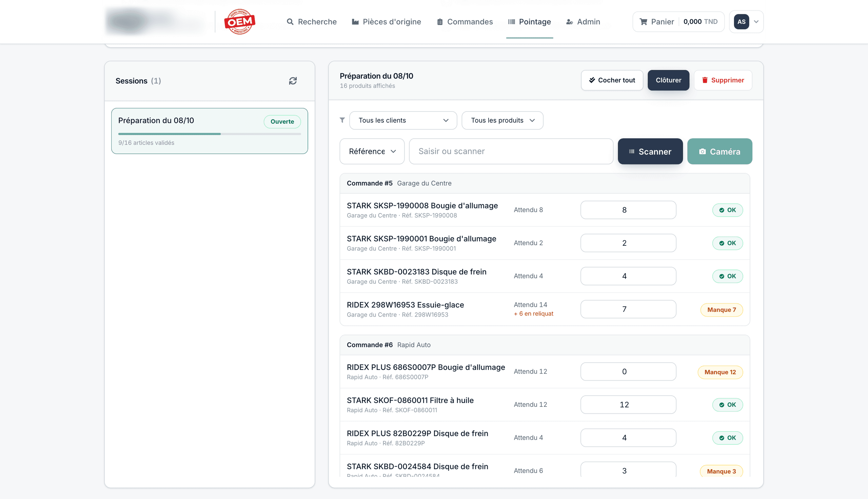Click the Manque 12 badge
The image size is (868, 499).
click(x=720, y=372)
